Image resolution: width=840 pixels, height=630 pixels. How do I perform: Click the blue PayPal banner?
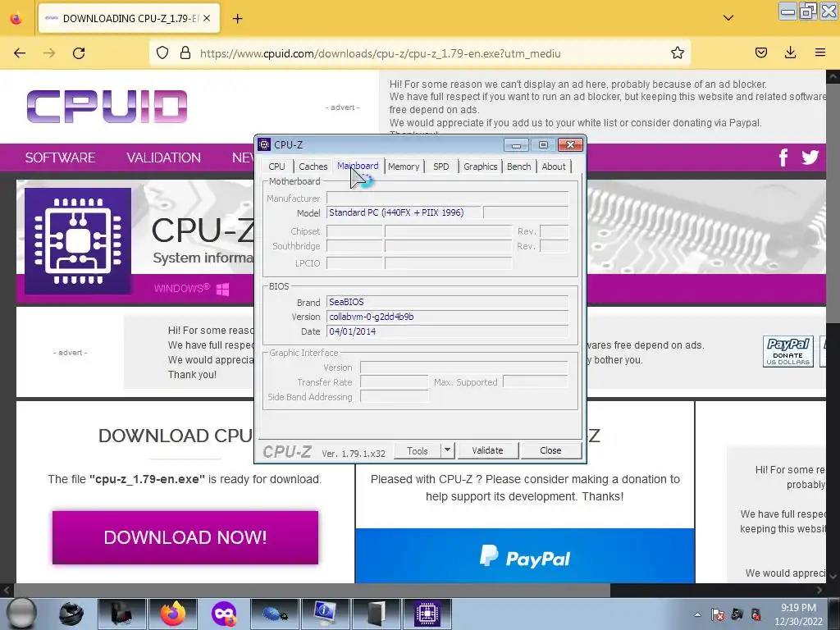click(525, 556)
